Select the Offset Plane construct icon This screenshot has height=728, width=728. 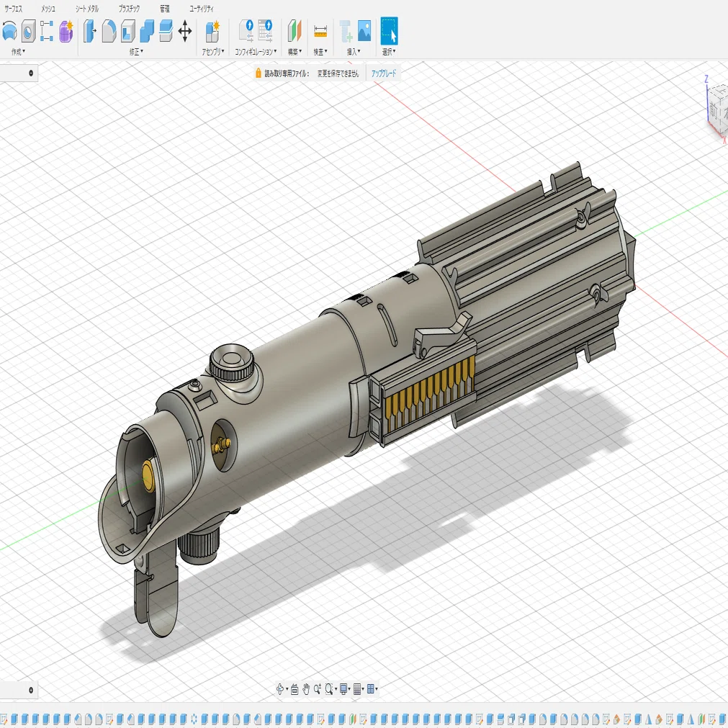(295, 31)
